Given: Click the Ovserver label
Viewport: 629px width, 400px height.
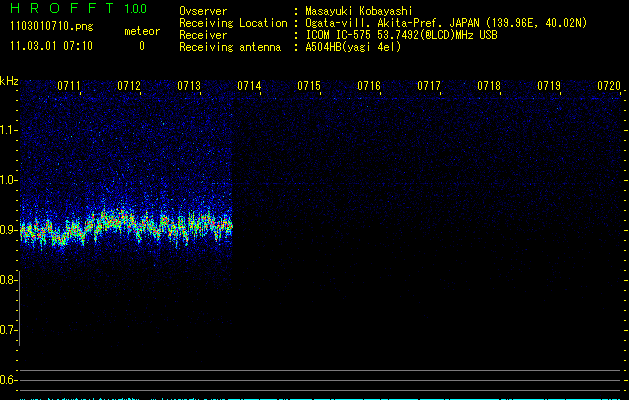Looking at the screenshot, I should point(203,11).
